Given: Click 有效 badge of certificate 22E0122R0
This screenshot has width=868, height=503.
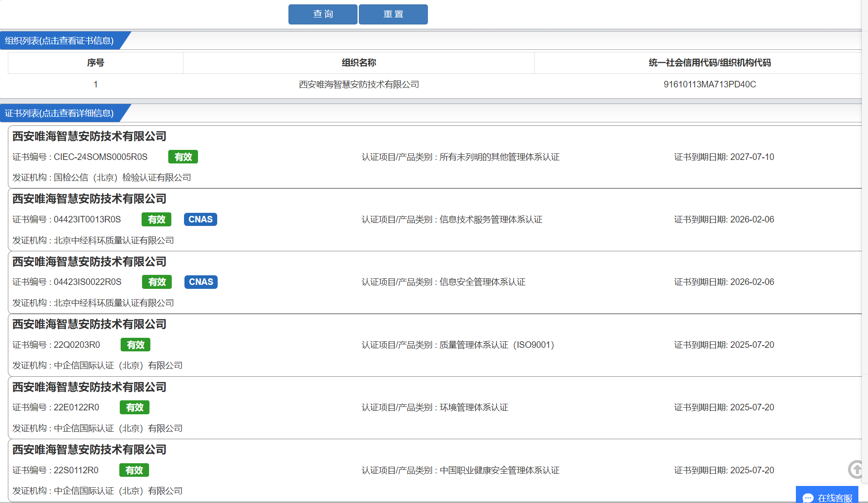Looking at the screenshot, I should [x=135, y=407].
